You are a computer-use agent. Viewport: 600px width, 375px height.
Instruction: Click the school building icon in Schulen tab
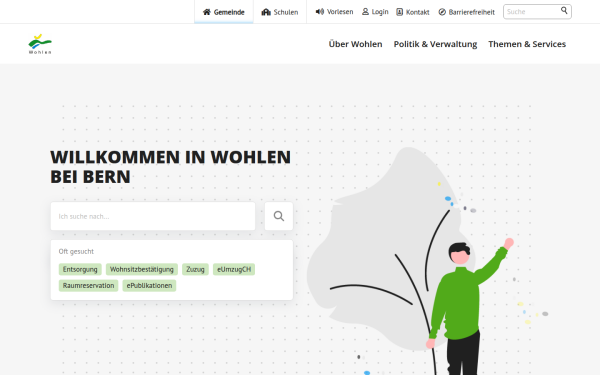coord(266,12)
